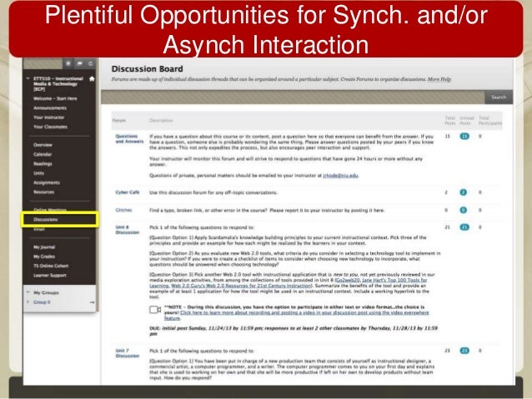Open the unread posts badge for Unit 7 Discussion
The height and width of the screenshot is (399, 532).
pos(464,351)
